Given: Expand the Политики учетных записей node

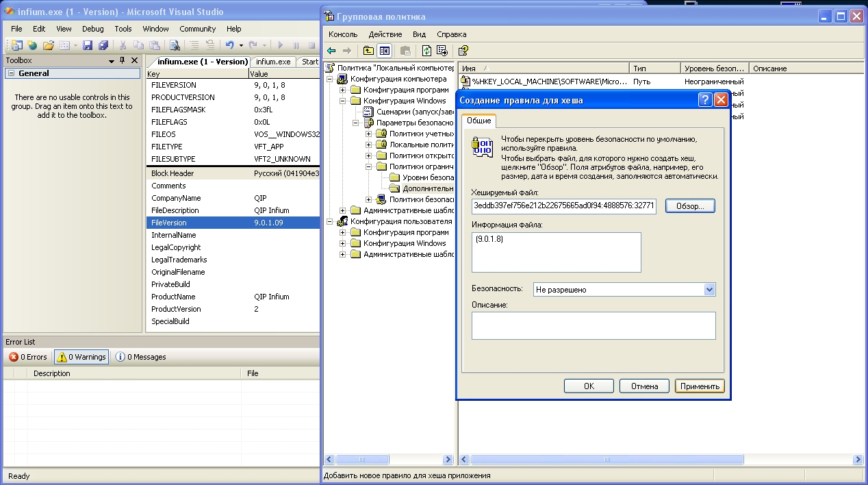Looking at the screenshot, I should point(369,134).
